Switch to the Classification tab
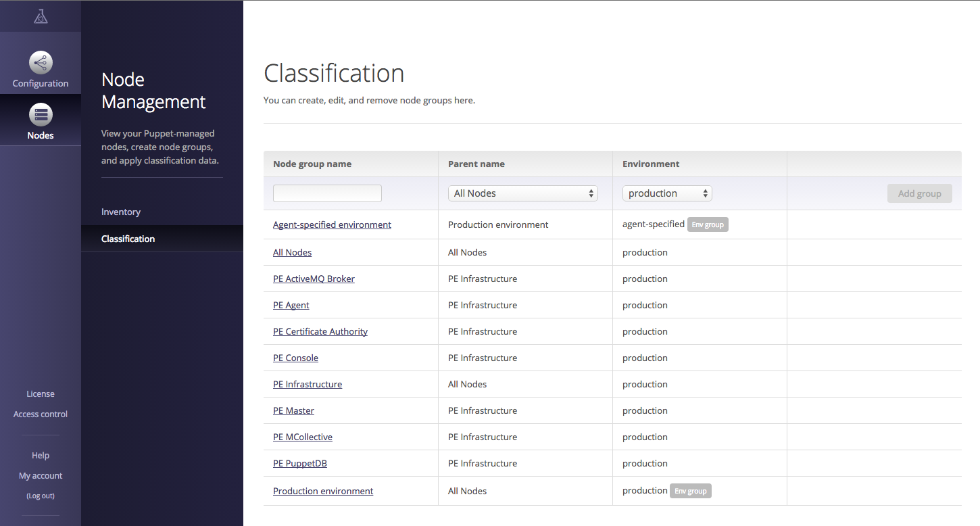Screen dimensions: 980x526 pyautogui.click(x=128, y=238)
